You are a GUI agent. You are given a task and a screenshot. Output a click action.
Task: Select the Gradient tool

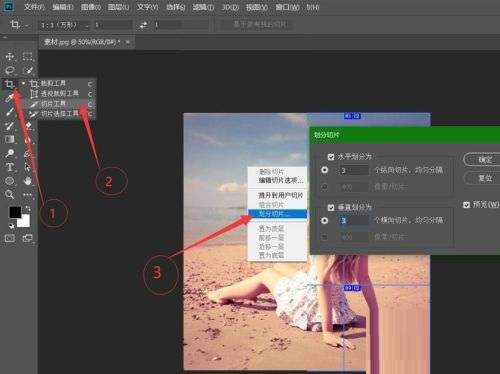[x=9, y=139]
